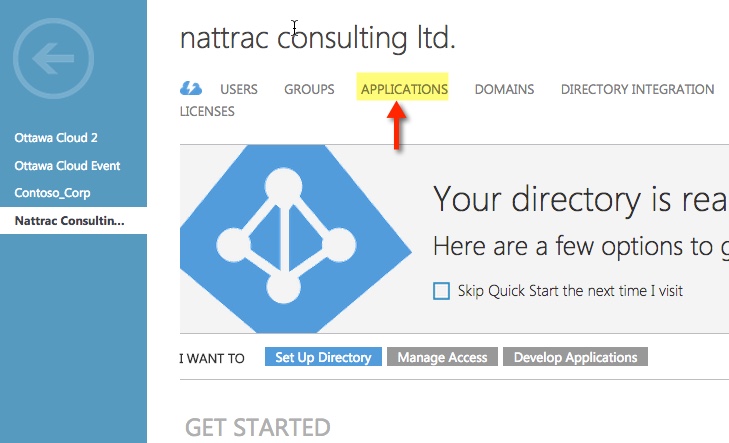Select the DOMAINS tab
Viewport: 729px width, 443px height.
point(504,89)
